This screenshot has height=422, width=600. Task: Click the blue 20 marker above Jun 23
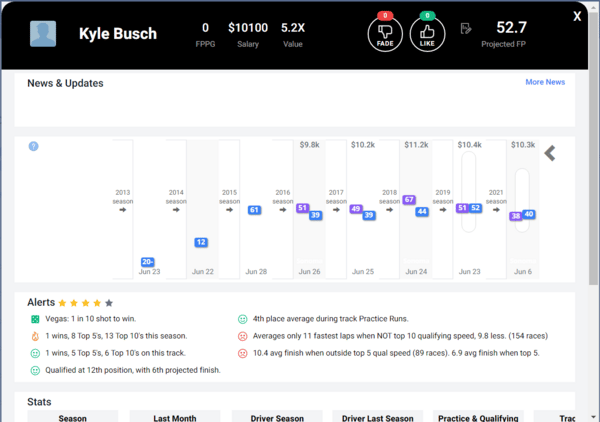[x=147, y=262]
